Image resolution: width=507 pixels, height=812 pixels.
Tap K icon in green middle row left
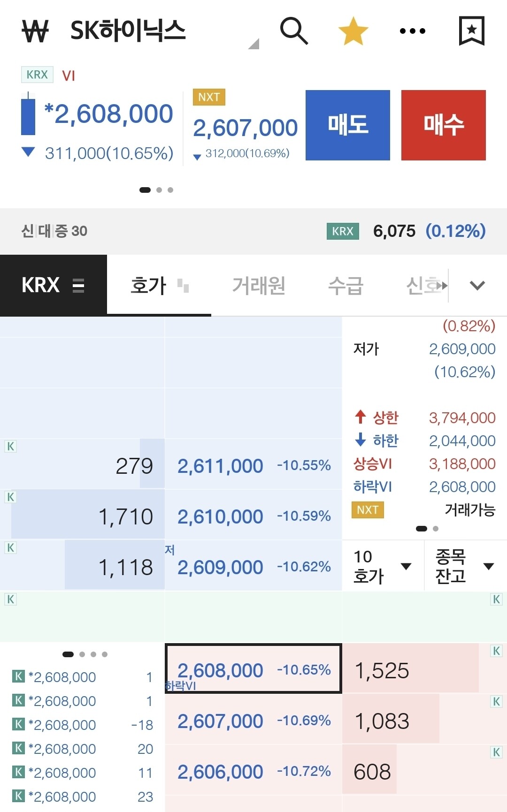10,599
